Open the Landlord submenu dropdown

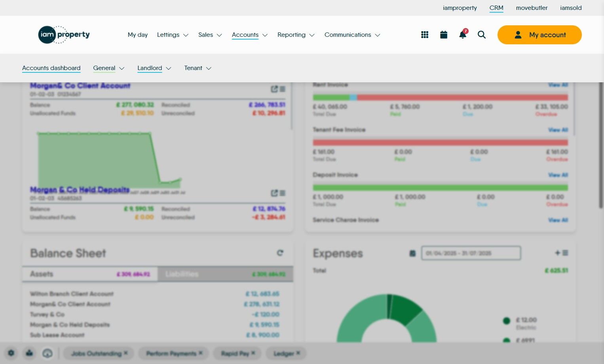154,68
